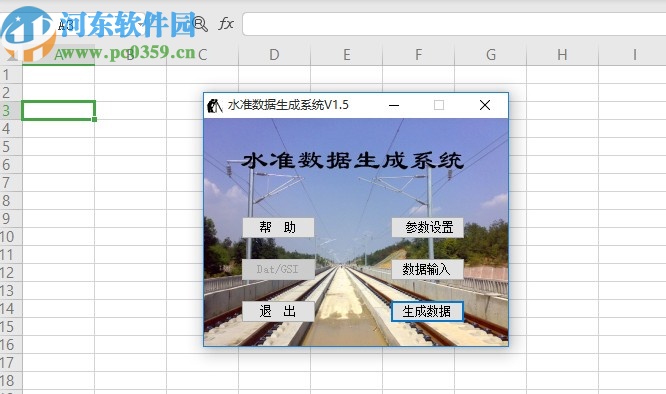This screenshot has height=394, width=666.
Task: Click the 退出 exit button
Action: pos(278,311)
